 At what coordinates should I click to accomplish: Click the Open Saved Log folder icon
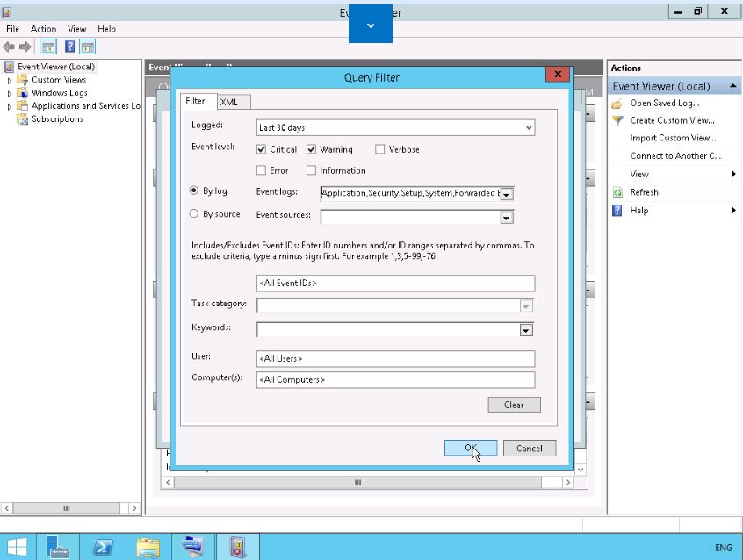pos(617,104)
